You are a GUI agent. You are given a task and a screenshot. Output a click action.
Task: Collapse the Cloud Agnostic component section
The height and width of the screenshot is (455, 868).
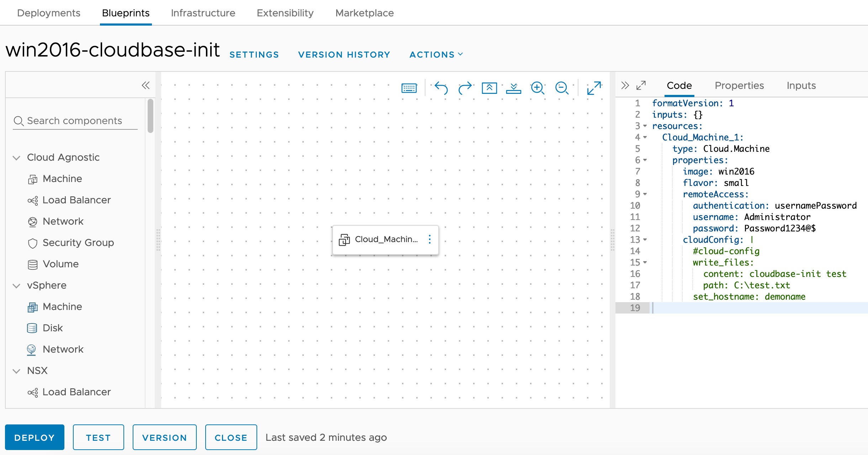click(x=16, y=157)
